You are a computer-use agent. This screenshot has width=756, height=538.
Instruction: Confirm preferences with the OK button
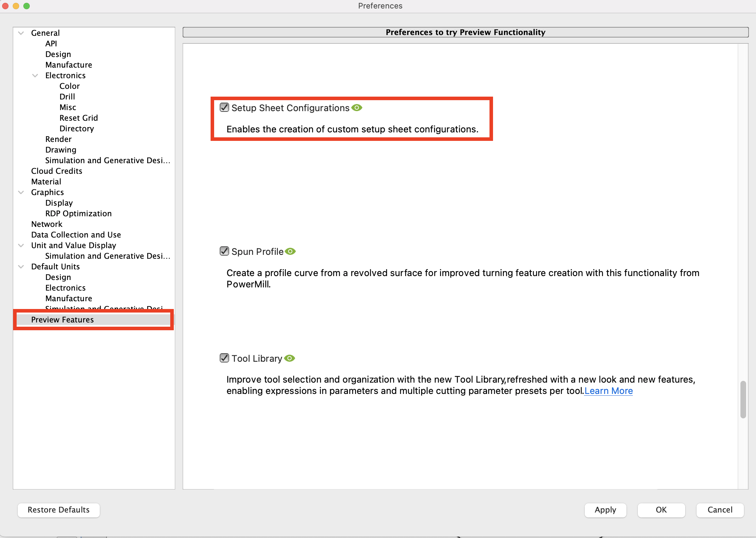(661, 510)
